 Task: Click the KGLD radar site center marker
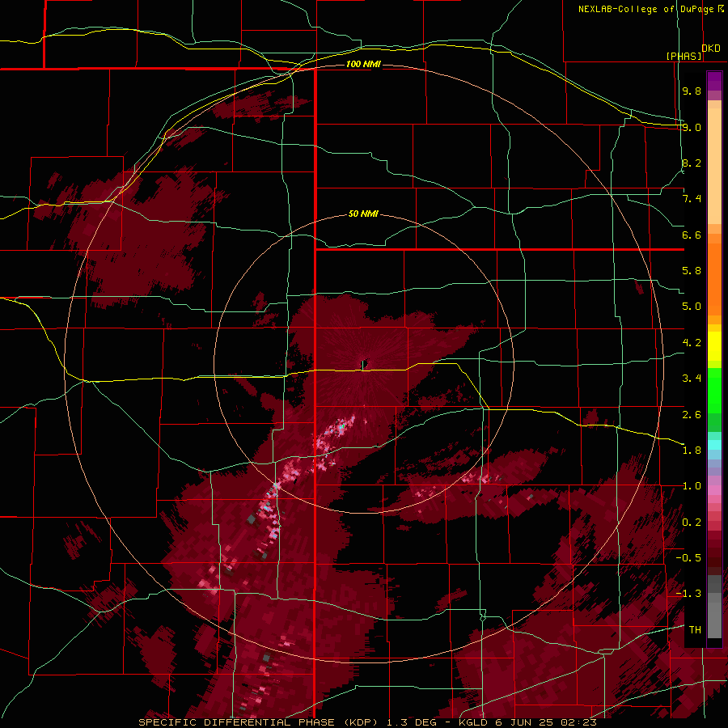(364, 365)
